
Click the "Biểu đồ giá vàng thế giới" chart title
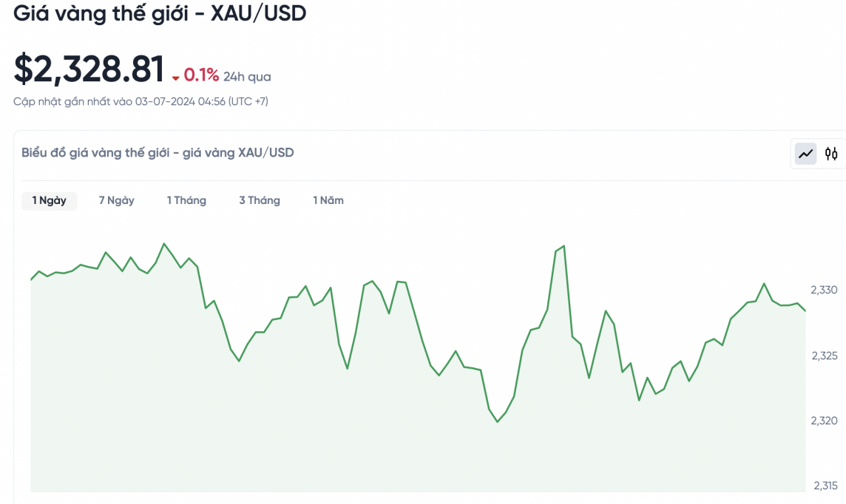tap(158, 153)
